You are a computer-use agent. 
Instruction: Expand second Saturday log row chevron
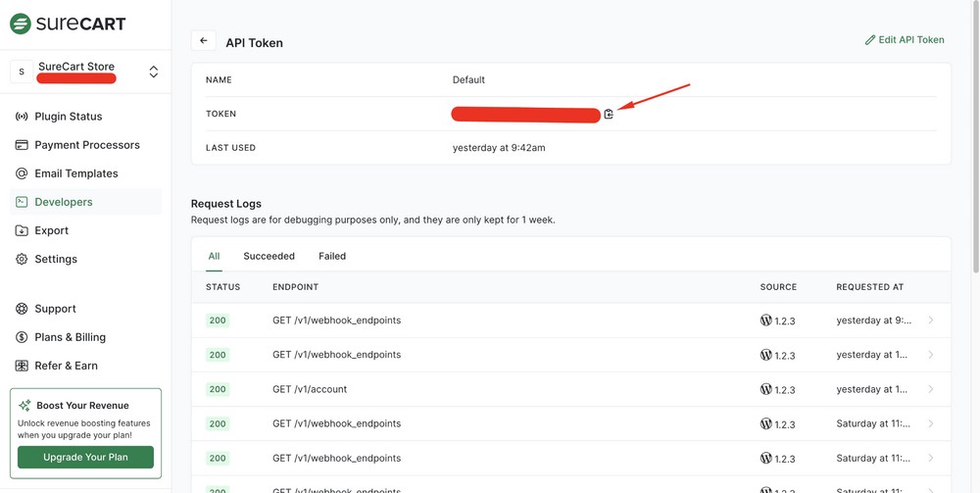click(931, 458)
